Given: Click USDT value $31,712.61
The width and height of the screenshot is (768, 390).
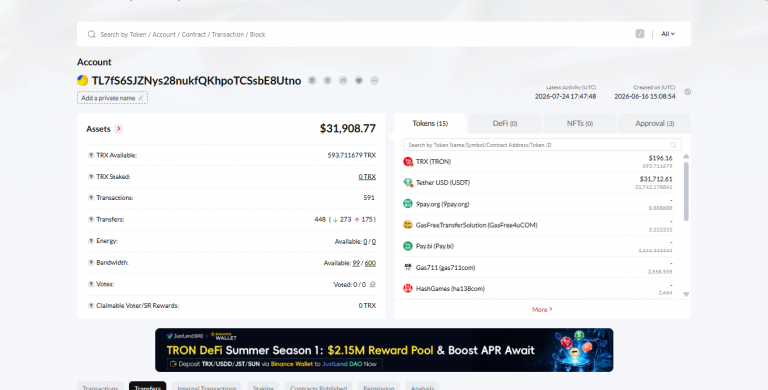Looking at the screenshot, I should (x=656, y=179).
